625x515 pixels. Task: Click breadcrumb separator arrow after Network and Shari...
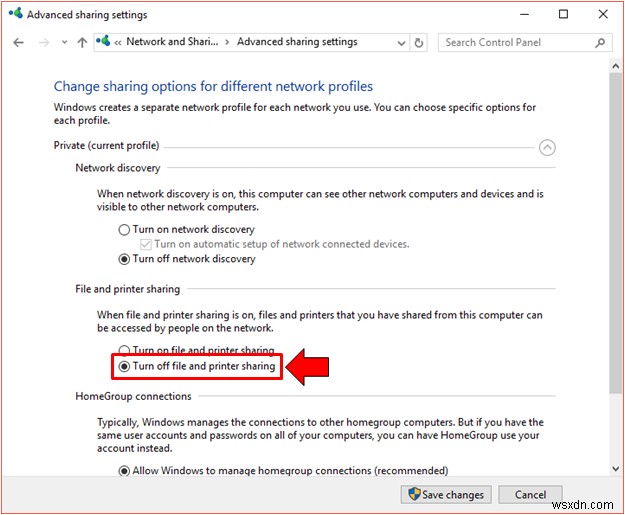[227, 42]
